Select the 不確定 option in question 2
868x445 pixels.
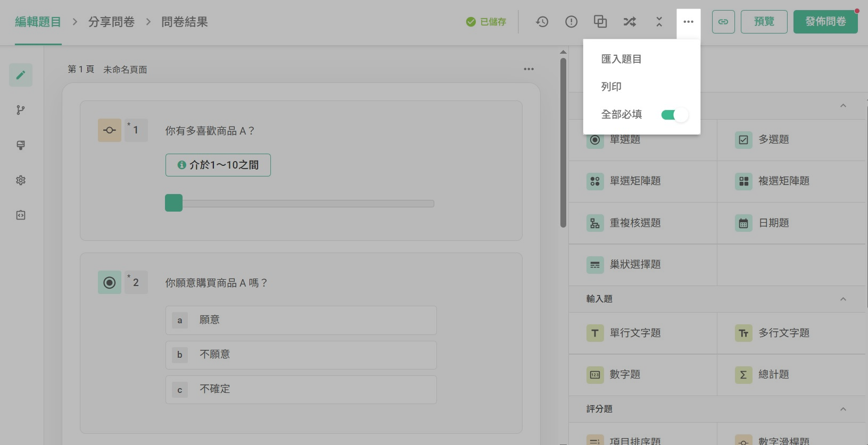[x=301, y=390]
